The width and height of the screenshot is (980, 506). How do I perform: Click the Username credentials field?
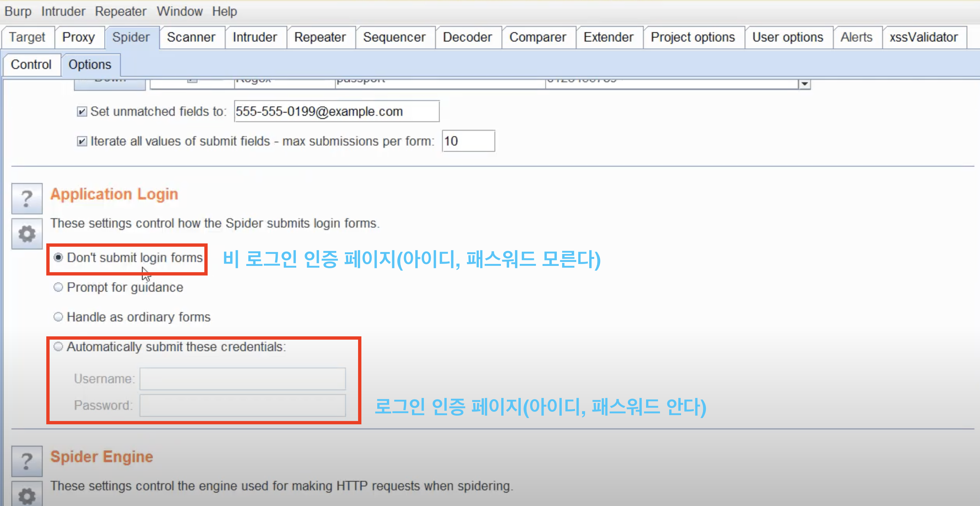pyautogui.click(x=242, y=379)
